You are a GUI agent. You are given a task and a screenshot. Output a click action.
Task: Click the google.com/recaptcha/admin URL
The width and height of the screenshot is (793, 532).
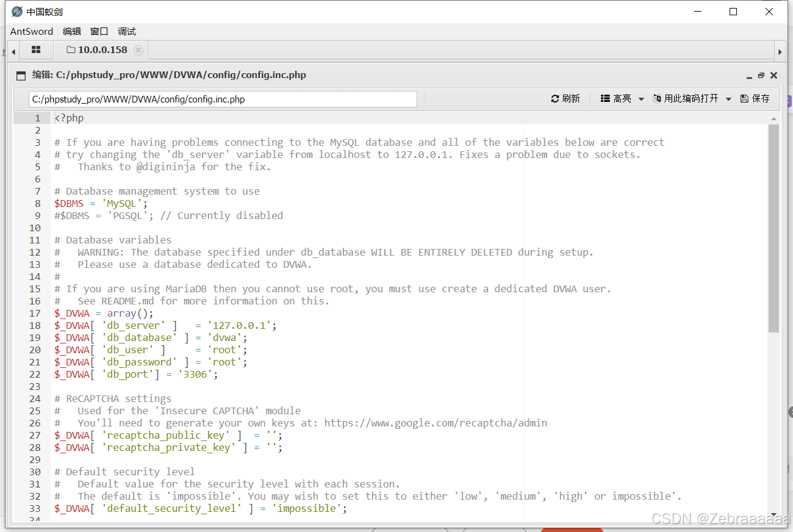(x=436, y=423)
